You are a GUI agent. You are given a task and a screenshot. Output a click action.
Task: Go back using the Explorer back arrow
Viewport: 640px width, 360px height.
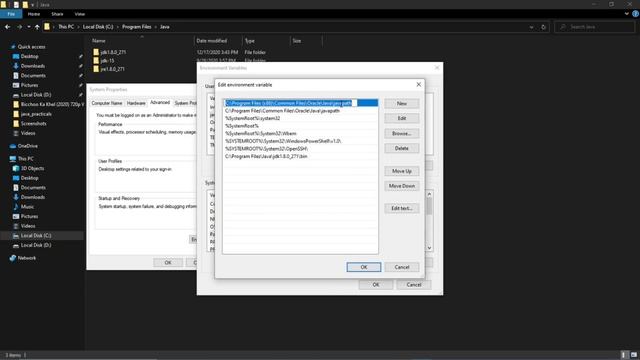pyautogui.click(x=8, y=27)
